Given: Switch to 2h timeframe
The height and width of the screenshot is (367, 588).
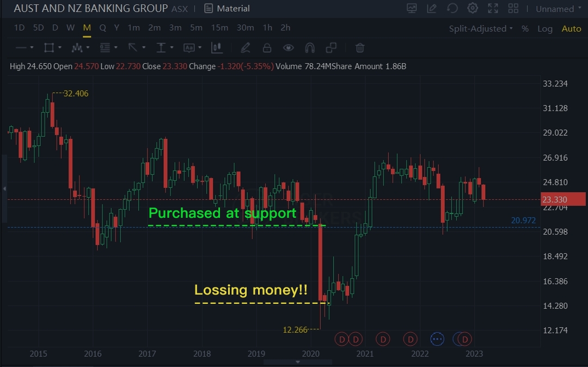Looking at the screenshot, I should (285, 28).
